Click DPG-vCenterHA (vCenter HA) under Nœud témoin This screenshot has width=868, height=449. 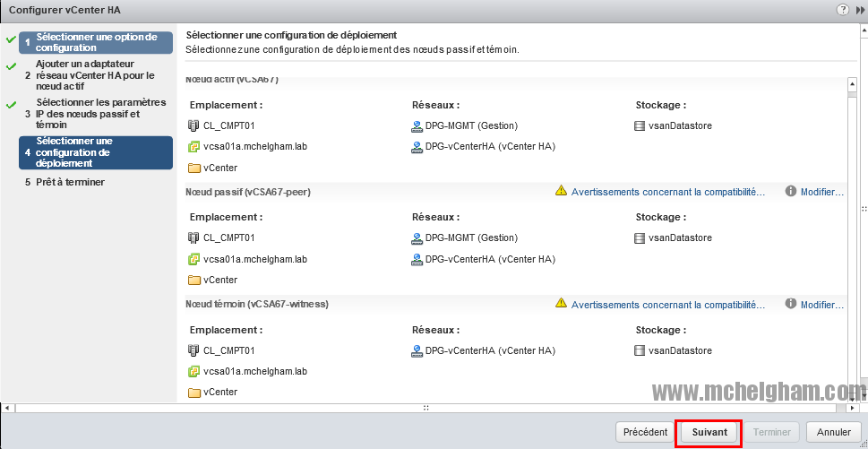[490, 350]
